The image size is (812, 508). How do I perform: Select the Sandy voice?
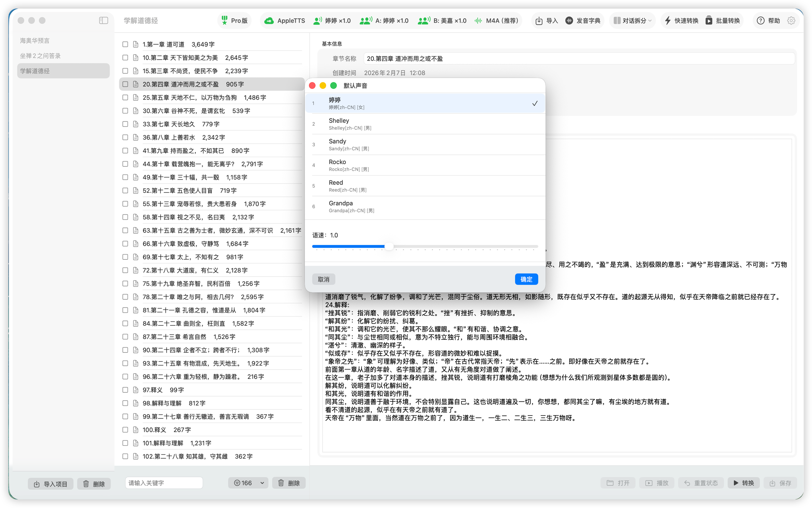425,144
